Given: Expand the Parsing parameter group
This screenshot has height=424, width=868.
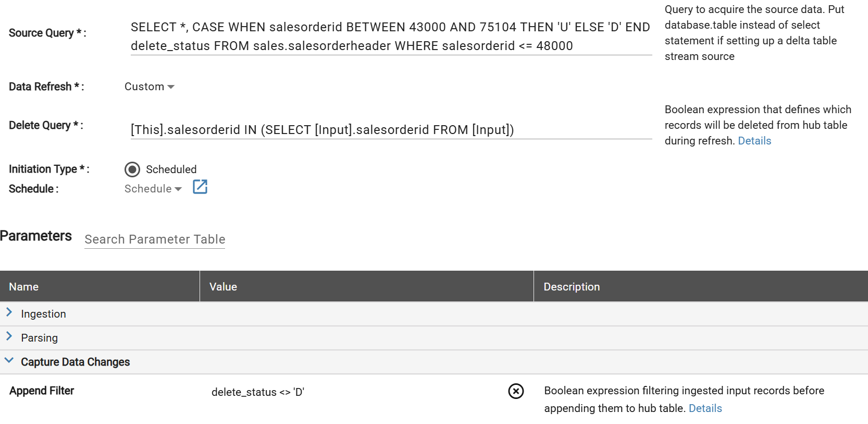Looking at the screenshot, I should pyautogui.click(x=9, y=336).
